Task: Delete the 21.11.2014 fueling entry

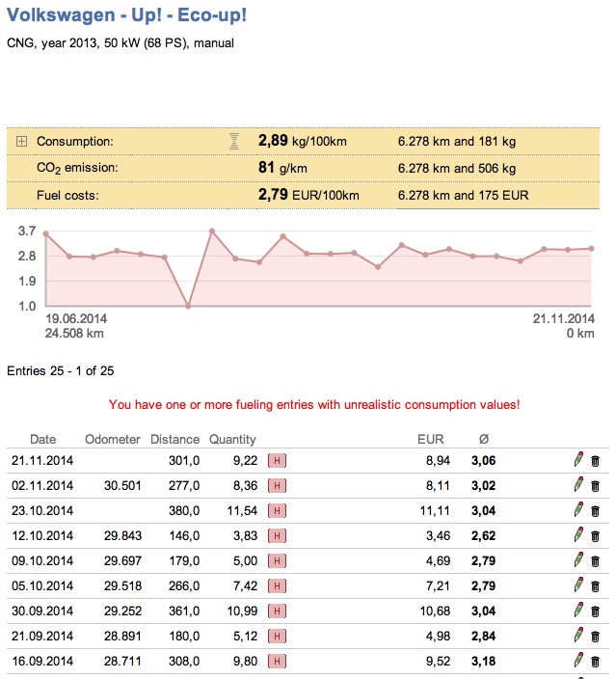Action: [x=595, y=461]
